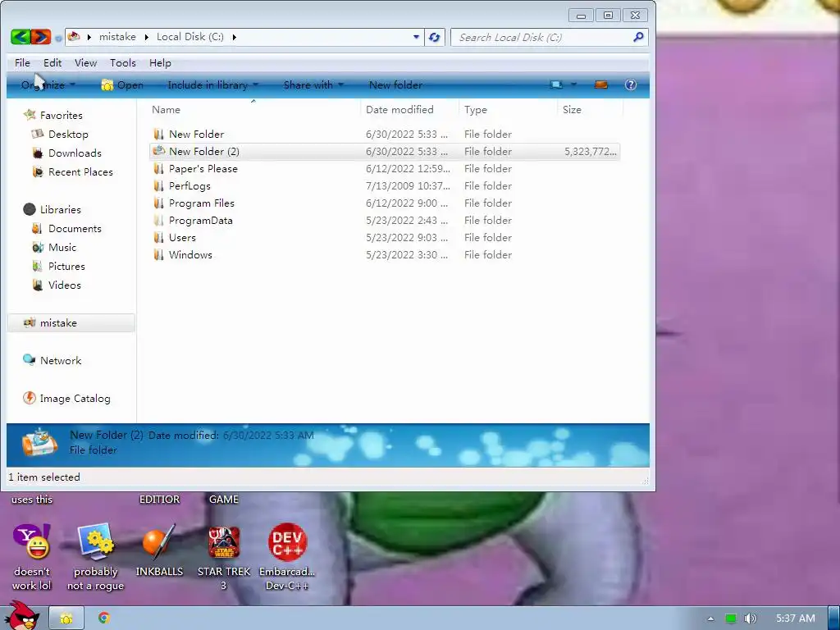Expand Include in library dropdown
The image size is (840, 630).
click(x=212, y=84)
